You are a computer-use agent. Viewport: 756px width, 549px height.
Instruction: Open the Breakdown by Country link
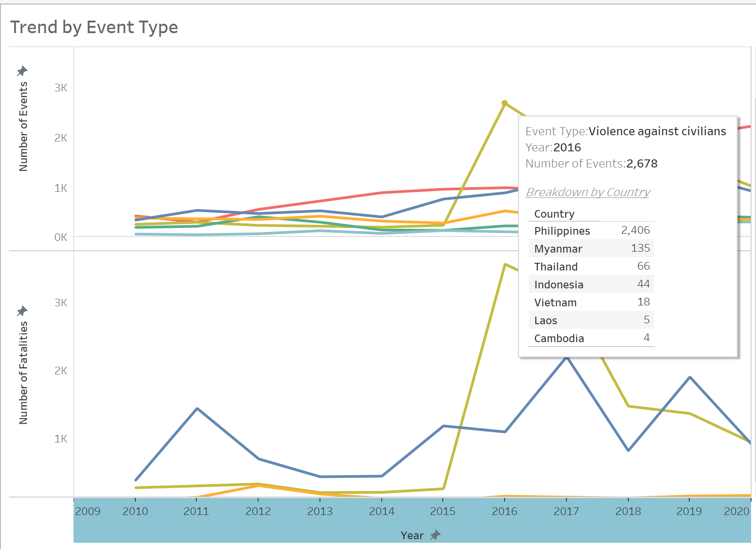click(x=588, y=192)
